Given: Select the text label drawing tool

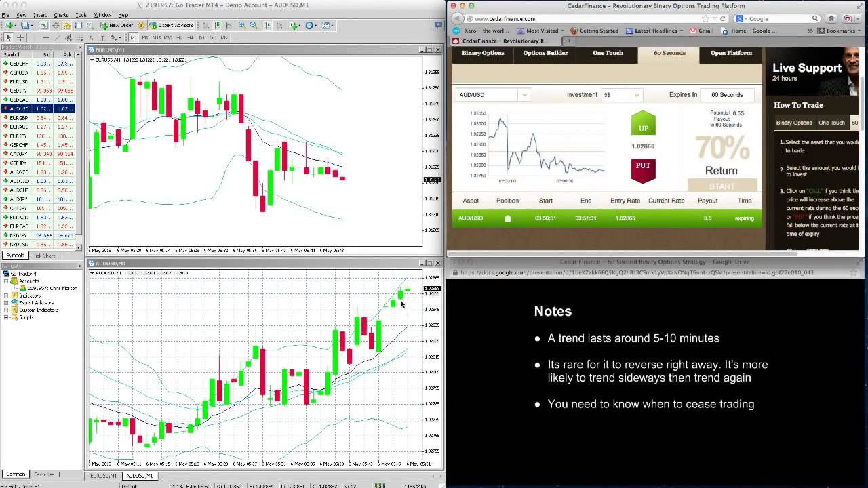Looking at the screenshot, I should 101,37.
